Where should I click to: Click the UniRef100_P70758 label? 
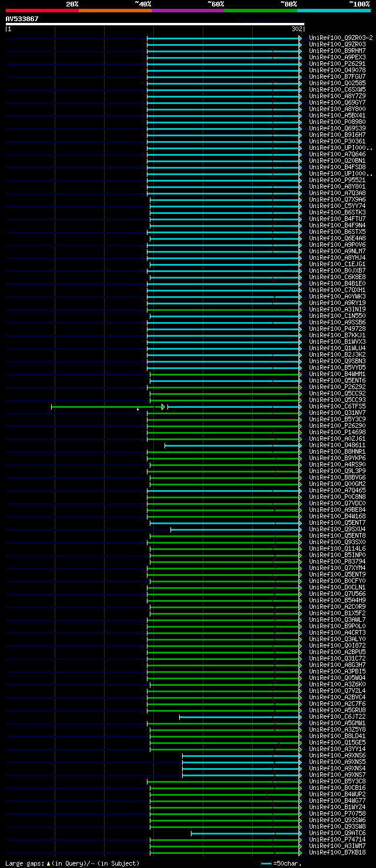pyautogui.click(x=337, y=813)
